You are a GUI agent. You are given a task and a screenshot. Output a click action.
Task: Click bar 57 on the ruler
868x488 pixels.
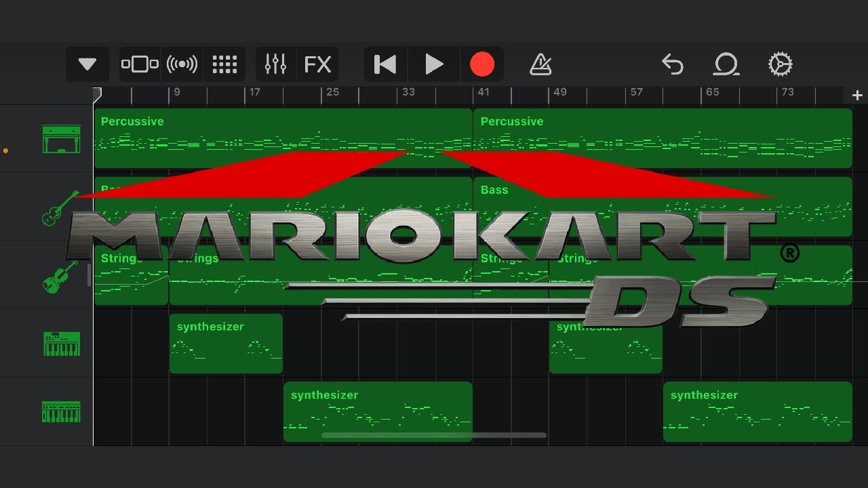tap(636, 91)
